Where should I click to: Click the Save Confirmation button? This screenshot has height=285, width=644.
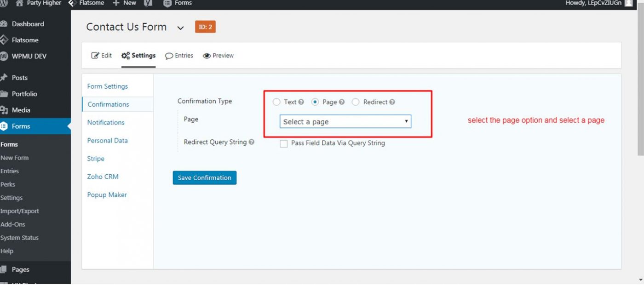pyautogui.click(x=204, y=177)
